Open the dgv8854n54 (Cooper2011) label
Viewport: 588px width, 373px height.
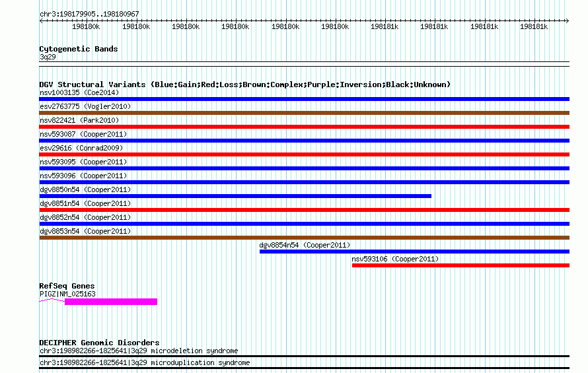[305, 245]
